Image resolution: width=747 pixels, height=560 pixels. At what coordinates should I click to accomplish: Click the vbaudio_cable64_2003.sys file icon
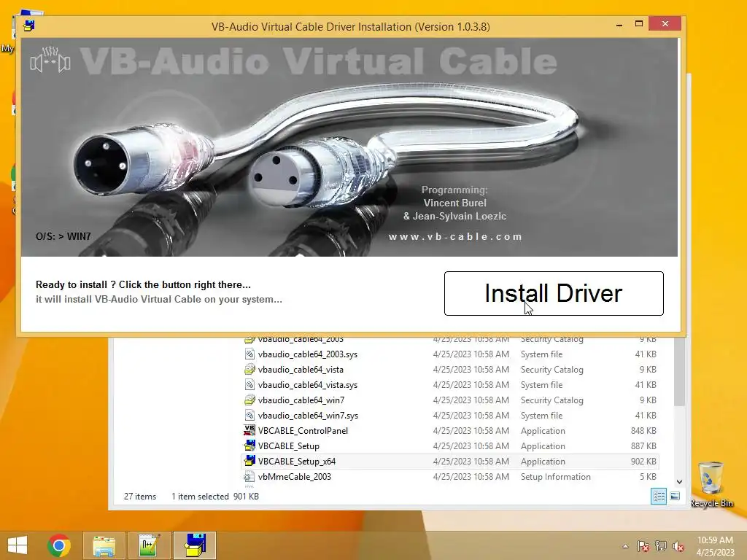(249, 354)
